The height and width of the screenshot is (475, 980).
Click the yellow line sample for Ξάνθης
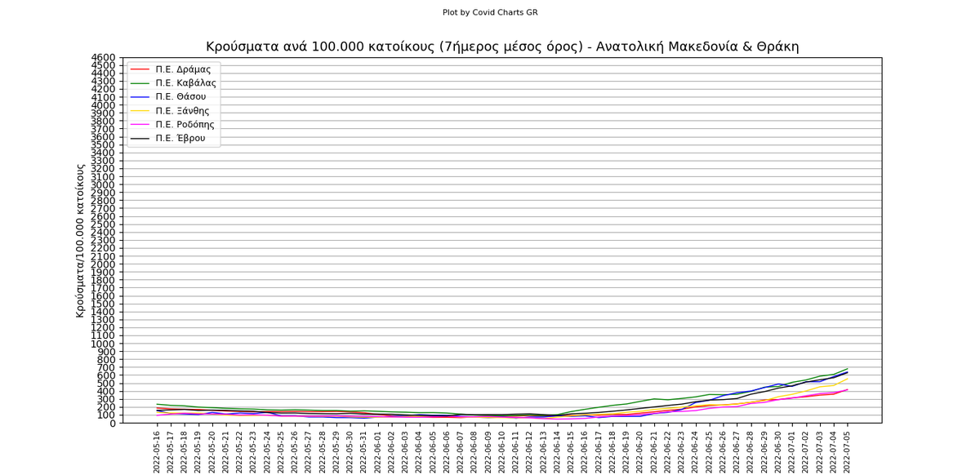click(140, 111)
